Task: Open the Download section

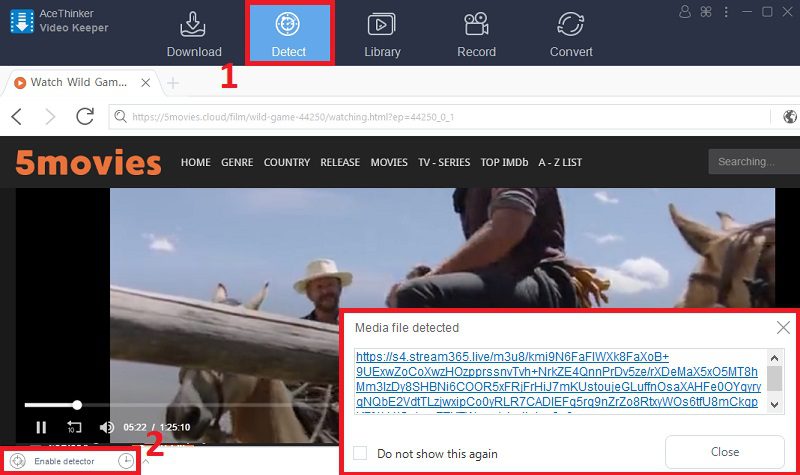Action: pyautogui.click(x=194, y=34)
